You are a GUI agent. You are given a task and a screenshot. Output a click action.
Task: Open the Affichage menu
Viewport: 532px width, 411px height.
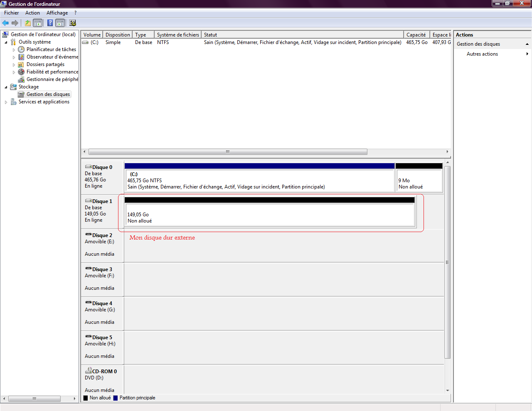[57, 13]
